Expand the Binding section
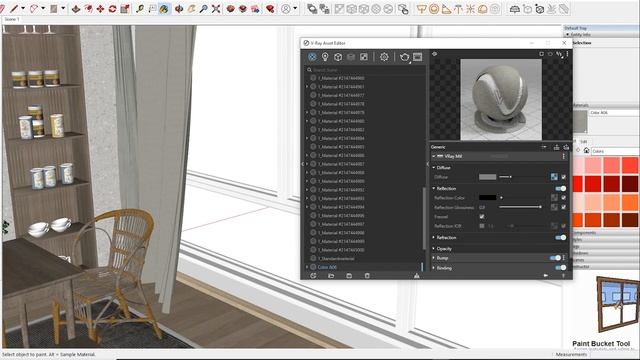The width and height of the screenshot is (640, 360). click(434, 268)
